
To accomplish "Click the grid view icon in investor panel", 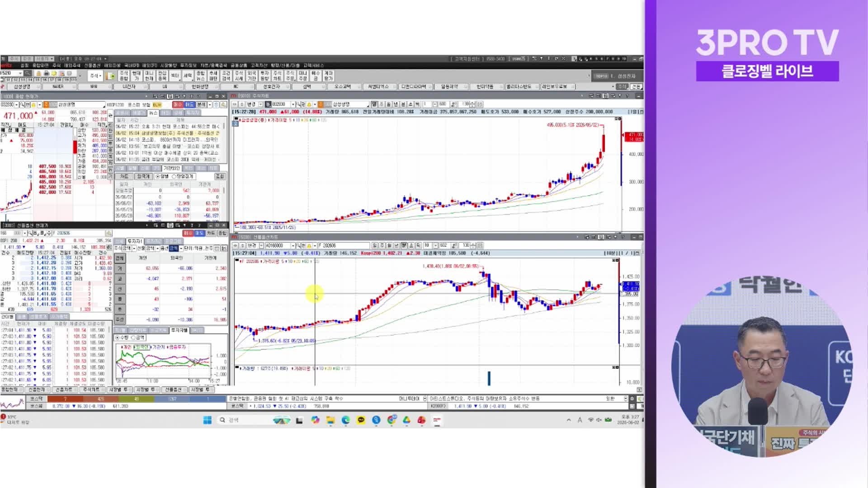I will tap(217, 249).
